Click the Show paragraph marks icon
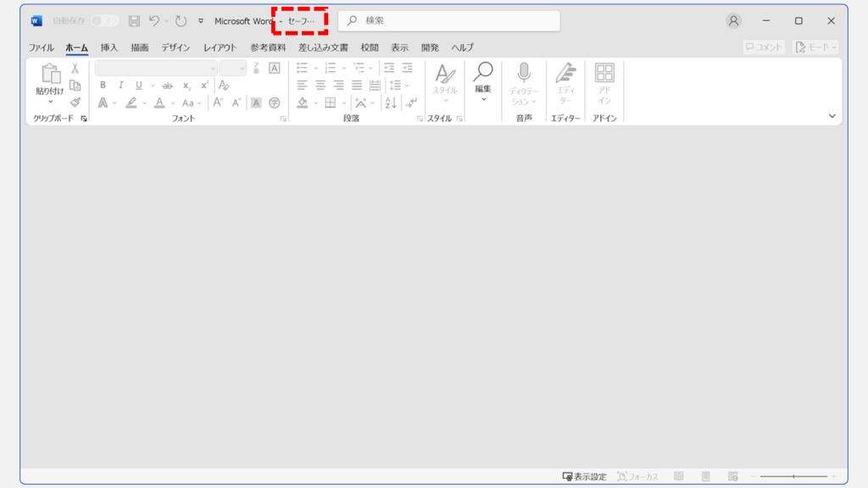 click(x=411, y=103)
